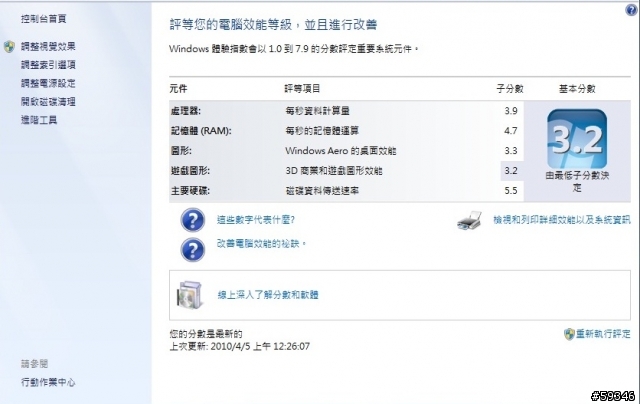Open 調整電源設定 link
Screen dimensions: 640x404
[x=48, y=83]
